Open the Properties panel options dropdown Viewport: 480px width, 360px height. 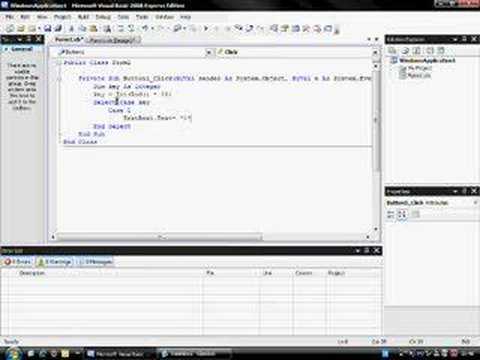455,191
